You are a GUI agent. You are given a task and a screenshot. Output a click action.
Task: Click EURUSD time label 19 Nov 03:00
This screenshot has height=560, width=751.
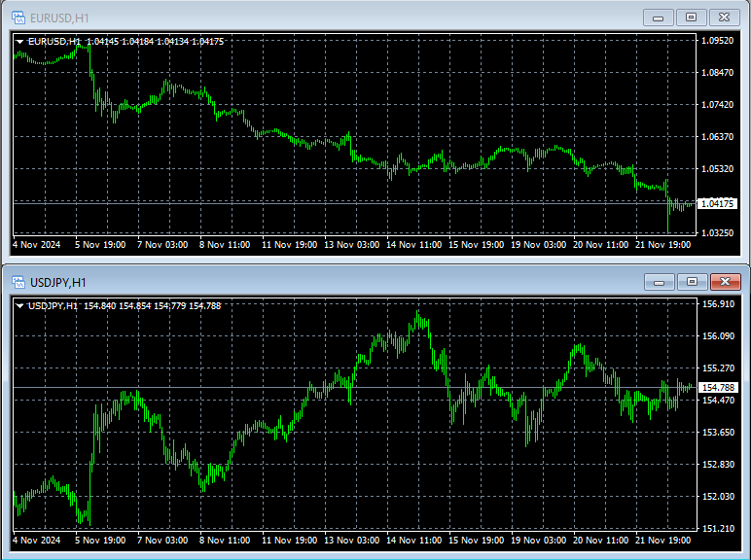pos(538,245)
